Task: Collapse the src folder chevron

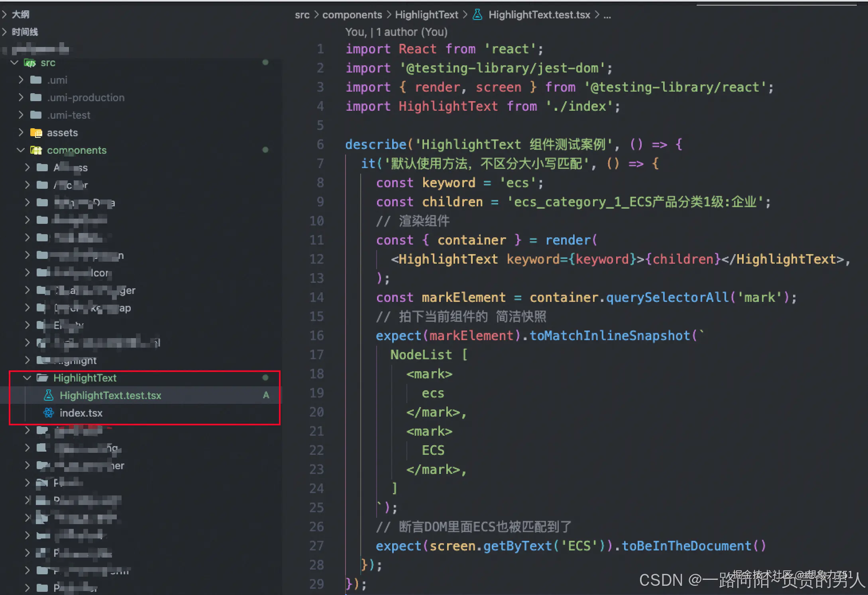Action: click(15, 63)
